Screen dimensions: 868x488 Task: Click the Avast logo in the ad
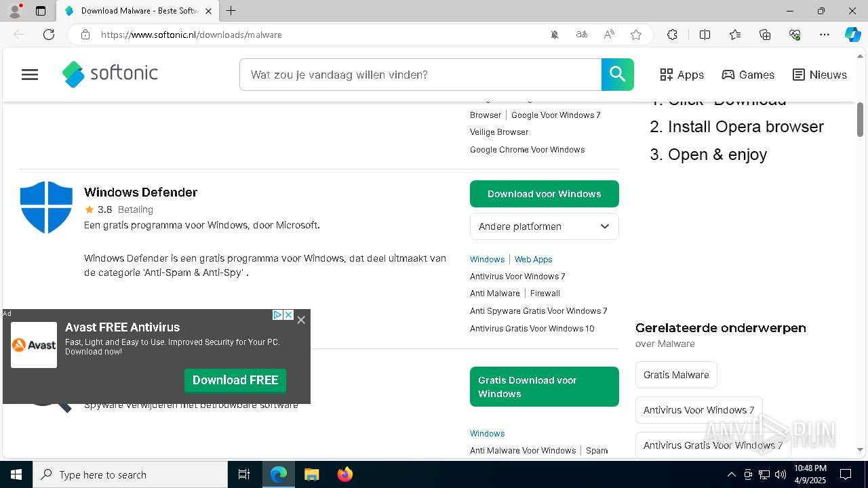pos(34,345)
